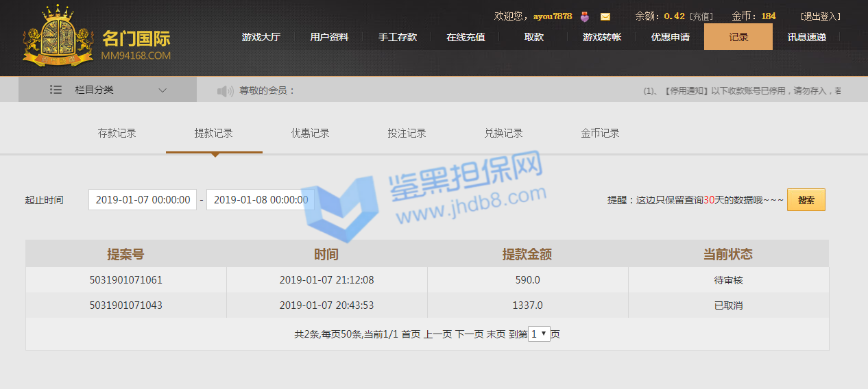
Task: Select the 取款 navigation item
Action: [534, 37]
